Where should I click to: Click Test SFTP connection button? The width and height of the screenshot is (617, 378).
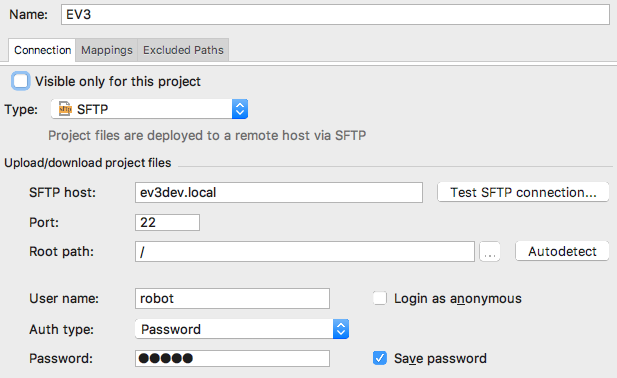coord(523,192)
